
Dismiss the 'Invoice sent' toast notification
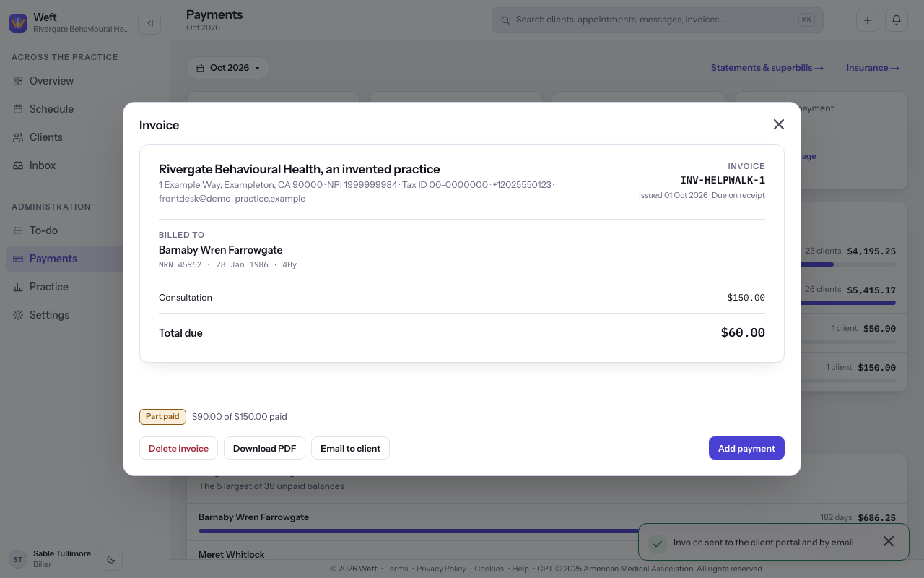tap(889, 542)
